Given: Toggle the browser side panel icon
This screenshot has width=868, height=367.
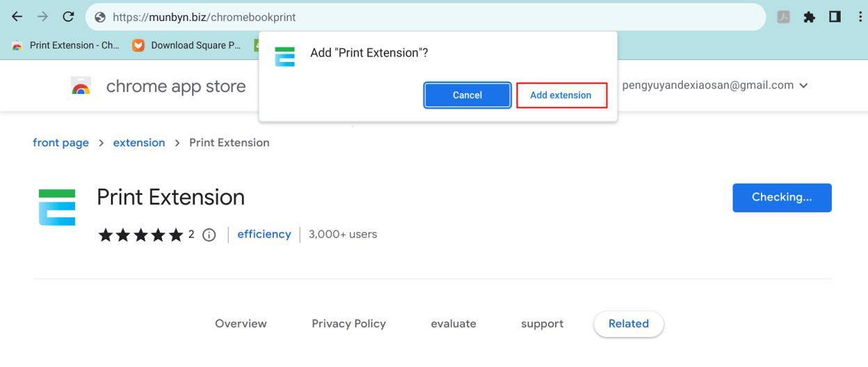Looking at the screenshot, I should point(835,17).
